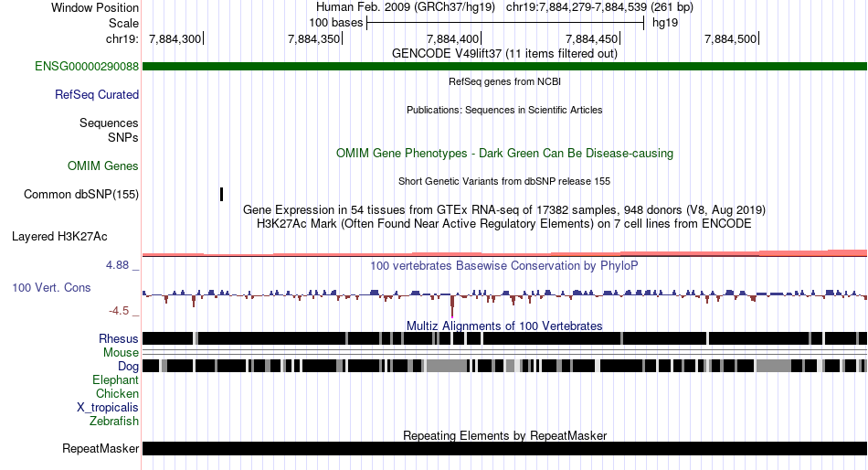This screenshot has height=470, width=868.
Task: Click the X_tropicalis species label
Action: [108, 408]
